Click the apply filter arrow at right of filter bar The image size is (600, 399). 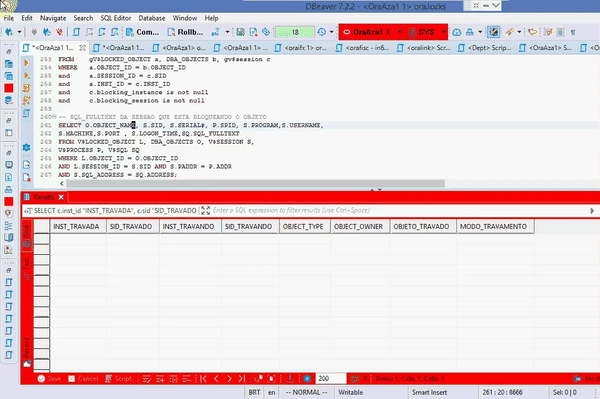pos(592,210)
